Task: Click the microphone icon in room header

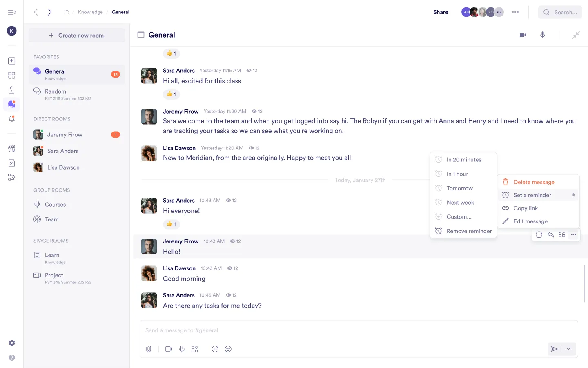Action: [x=542, y=35]
